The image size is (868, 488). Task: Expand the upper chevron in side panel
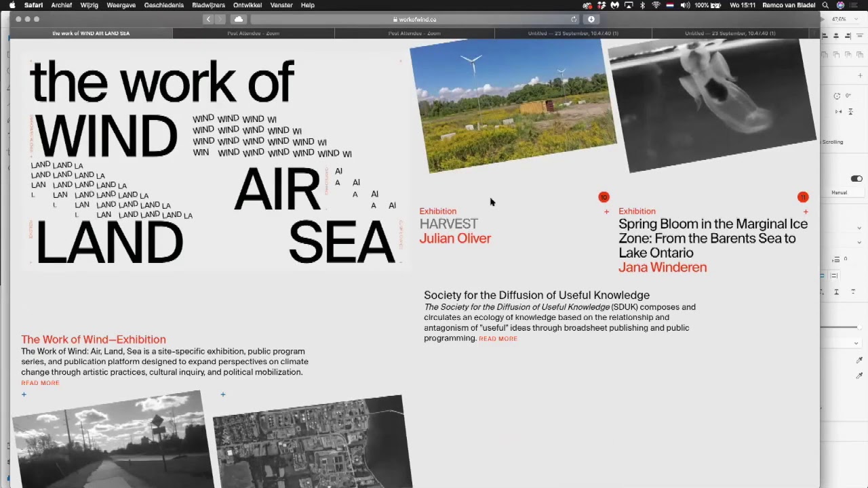[x=859, y=228]
